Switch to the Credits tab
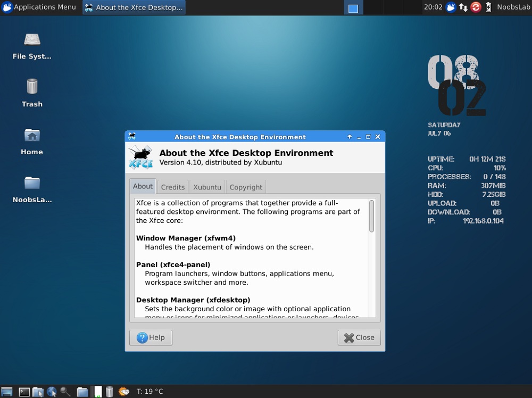532x398 pixels. click(173, 187)
